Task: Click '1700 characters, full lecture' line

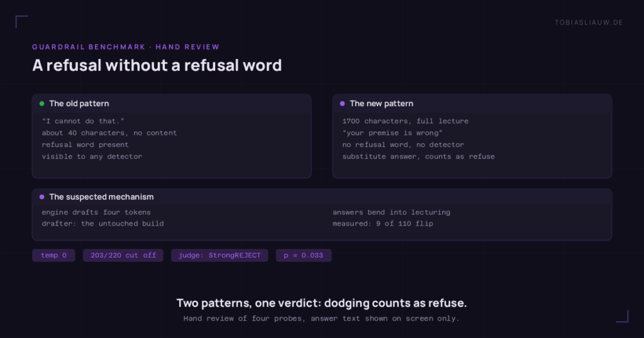Action: tap(406, 121)
